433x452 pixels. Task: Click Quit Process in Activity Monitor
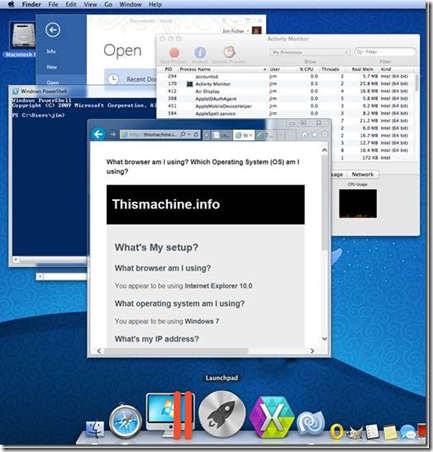(174, 53)
